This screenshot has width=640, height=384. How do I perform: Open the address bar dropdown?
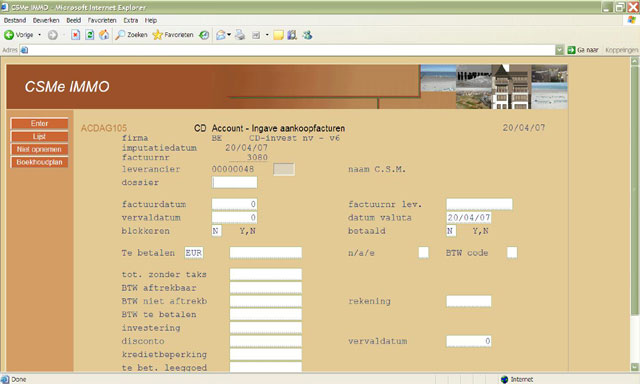pyautogui.click(x=560, y=50)
